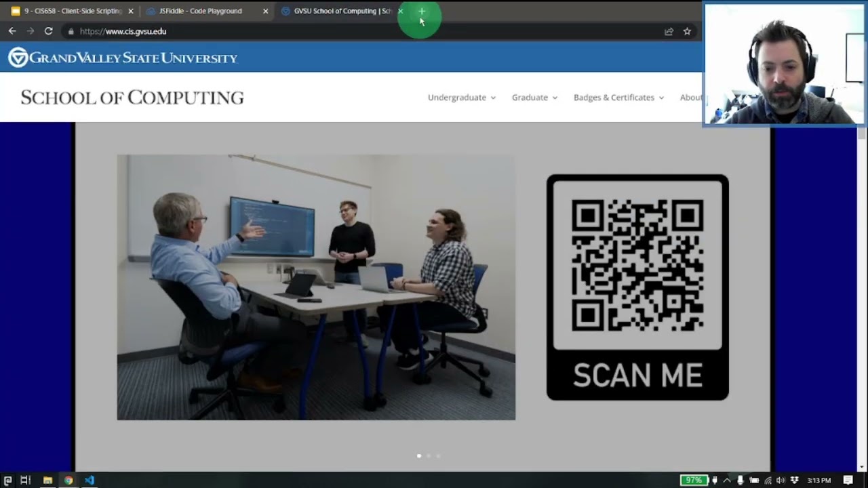This screenshot has height=488, width=868.
Task: Share this page from address bar
Action: pyautogui.click(x=669, y=31)
